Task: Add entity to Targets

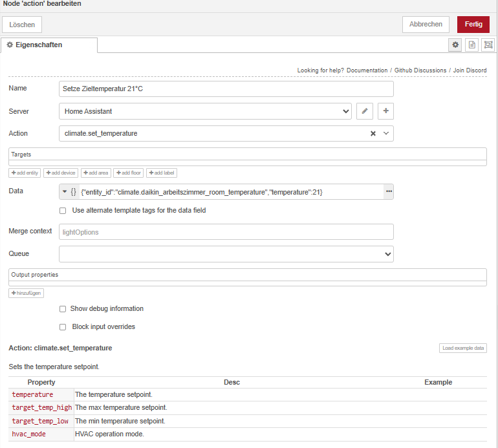Action: point(25,173)
